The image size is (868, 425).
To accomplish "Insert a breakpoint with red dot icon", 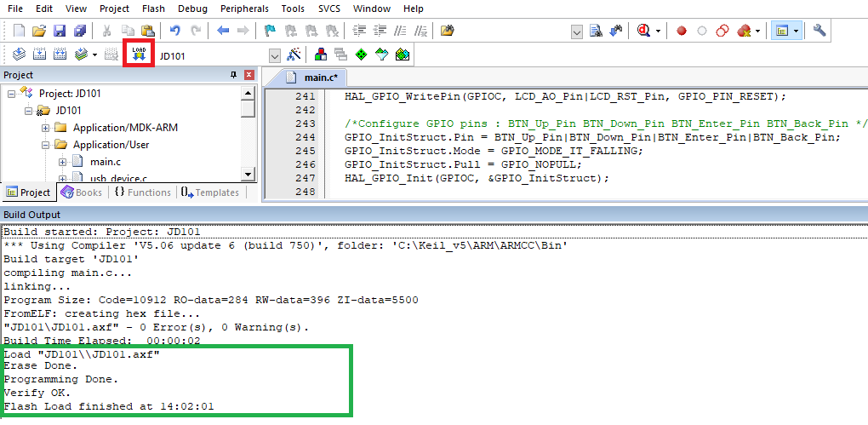I will click(682, 31).
